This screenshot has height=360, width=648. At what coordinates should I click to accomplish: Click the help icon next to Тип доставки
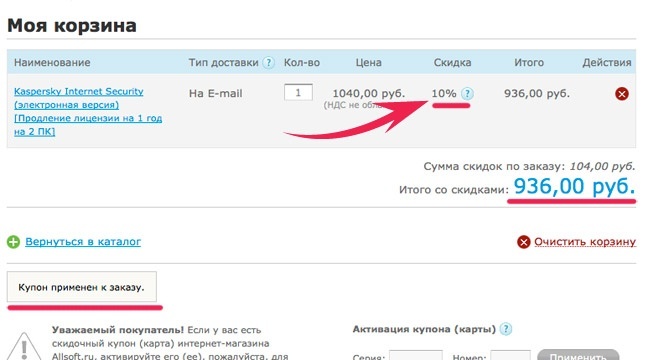pyautogui.click(x=269, y=63)
